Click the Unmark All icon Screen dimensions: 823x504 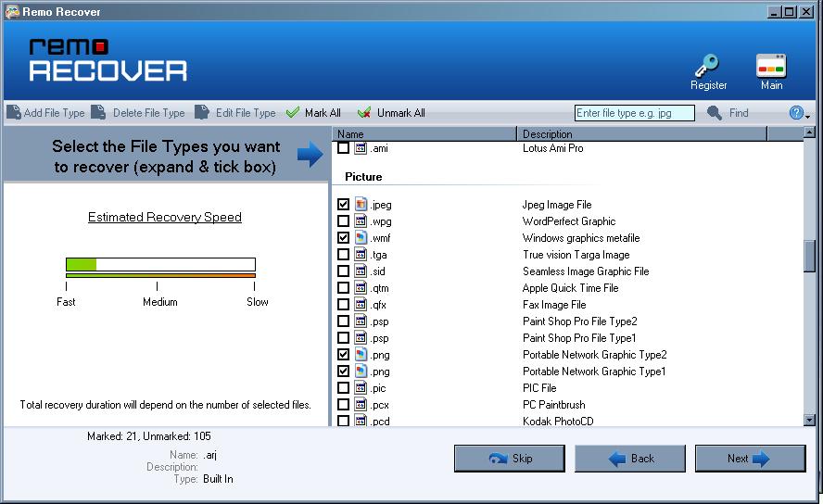[363, 112]
